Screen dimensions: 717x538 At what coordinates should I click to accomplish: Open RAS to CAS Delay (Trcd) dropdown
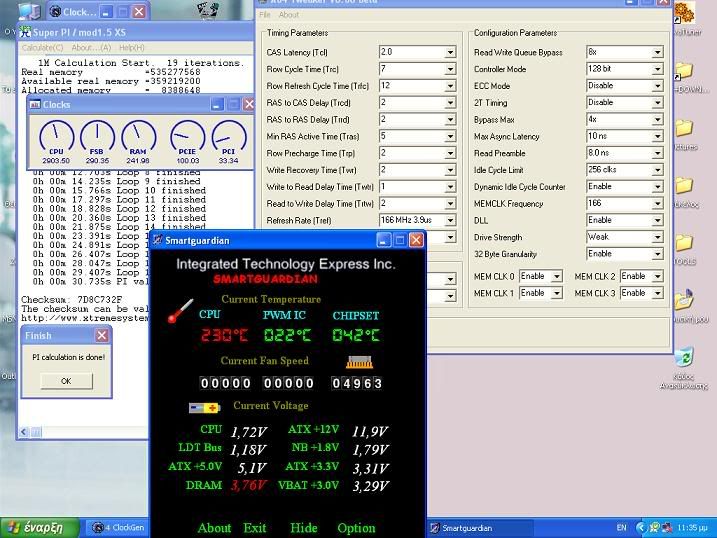[x=450, y=103]
